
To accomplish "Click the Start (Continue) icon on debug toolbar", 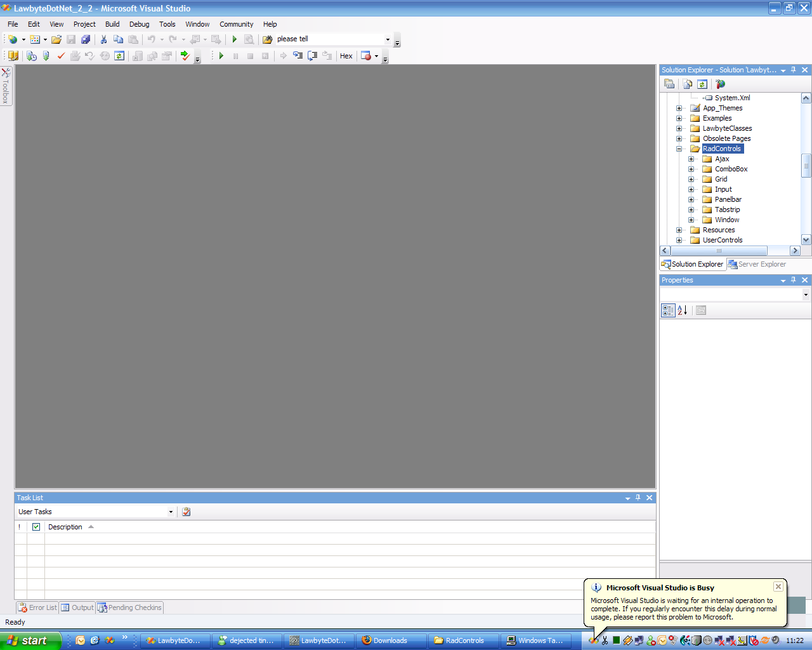I will coord(221,56).
